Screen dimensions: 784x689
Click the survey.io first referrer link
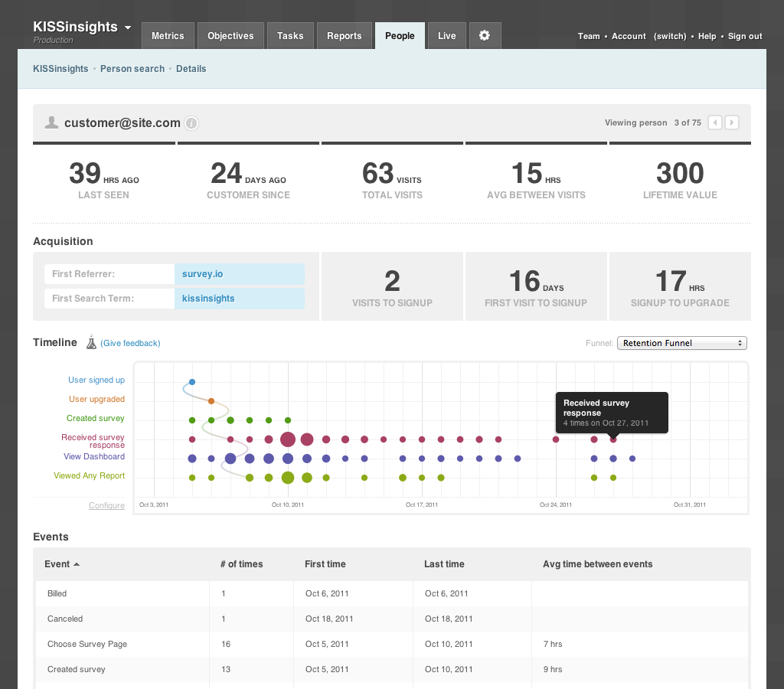pos(203,274)
